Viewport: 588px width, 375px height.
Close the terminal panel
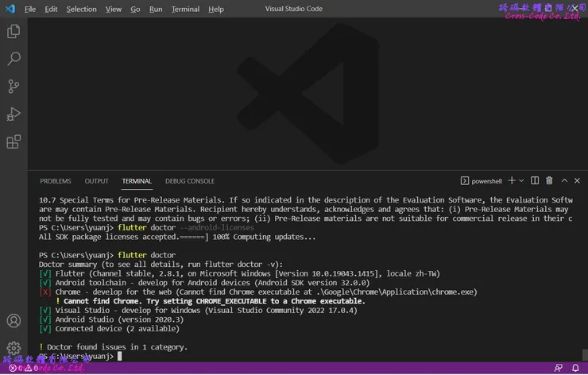coord(577,181)
